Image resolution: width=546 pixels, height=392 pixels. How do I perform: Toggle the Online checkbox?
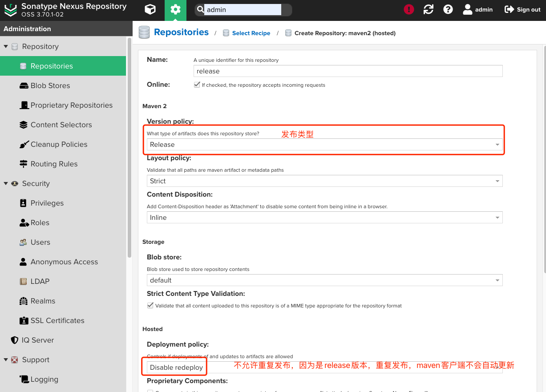coord(197,85)
